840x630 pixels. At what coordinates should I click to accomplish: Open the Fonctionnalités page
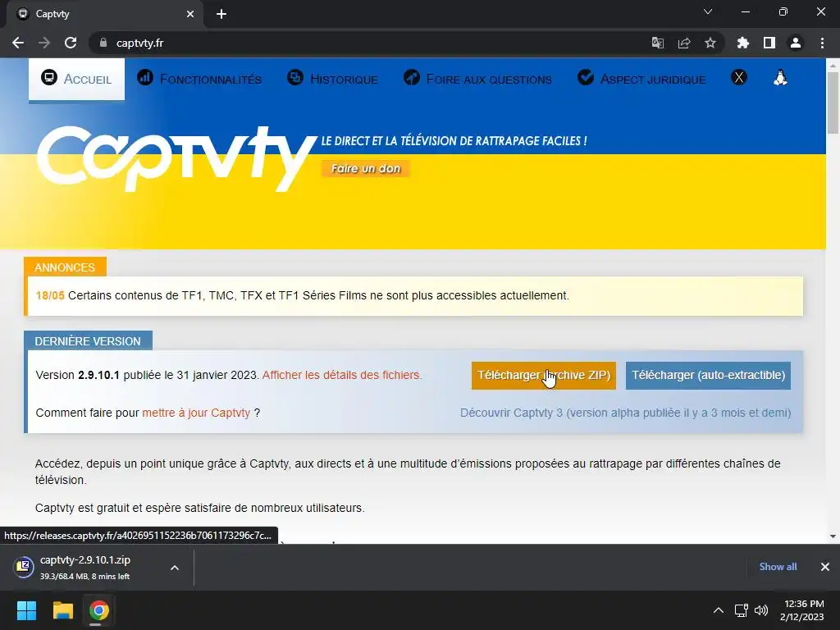pos(199,79)
